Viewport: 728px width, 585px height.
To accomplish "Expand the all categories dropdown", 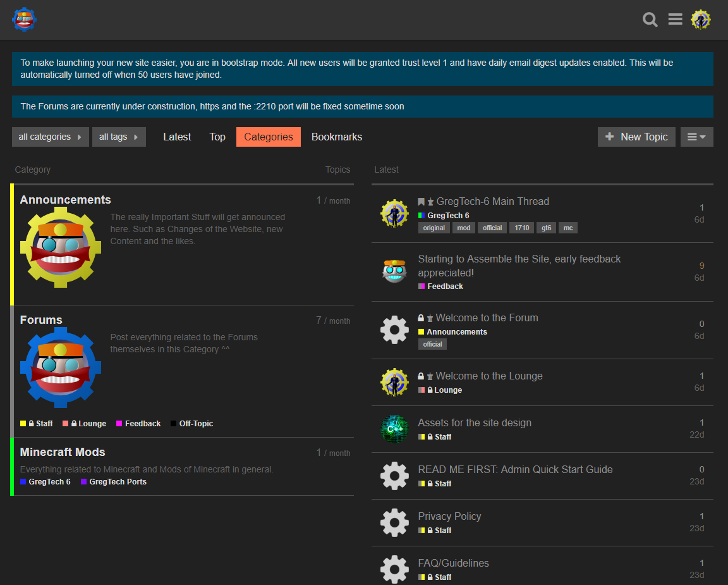I will pos(51,137).
